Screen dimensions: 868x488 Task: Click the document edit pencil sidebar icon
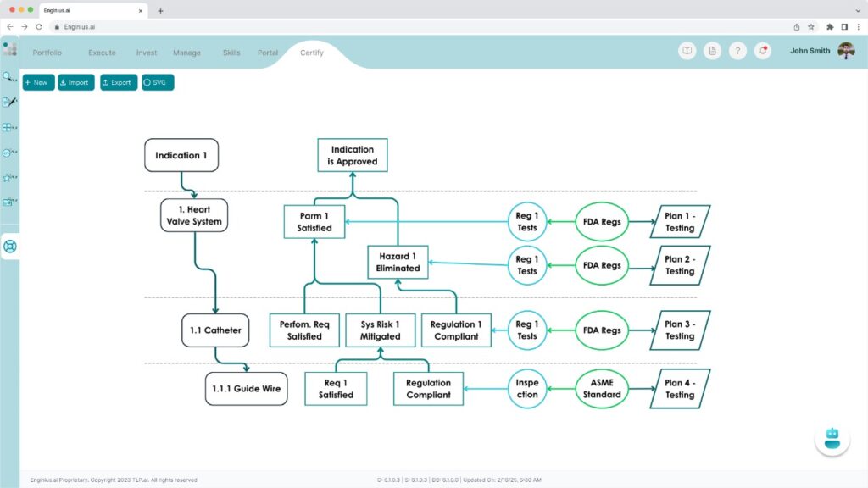pyautogui.click(x=9, y=103)
